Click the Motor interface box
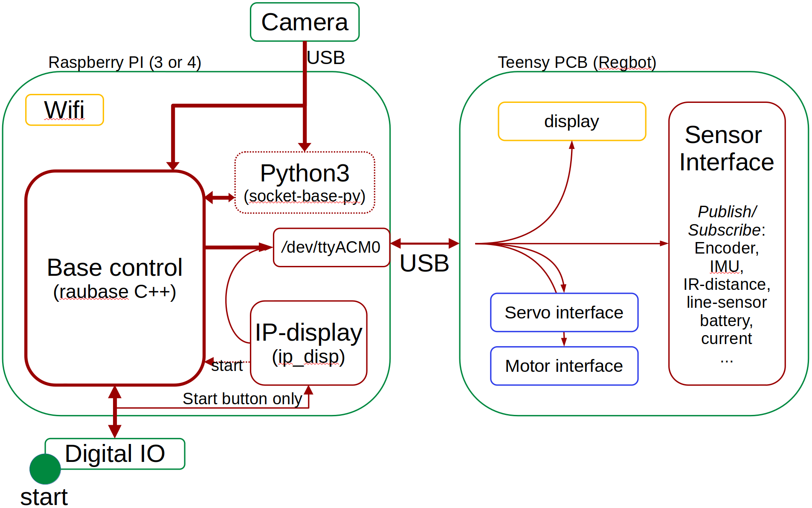The width and height of the screenshot is (812, 508). 564,366
